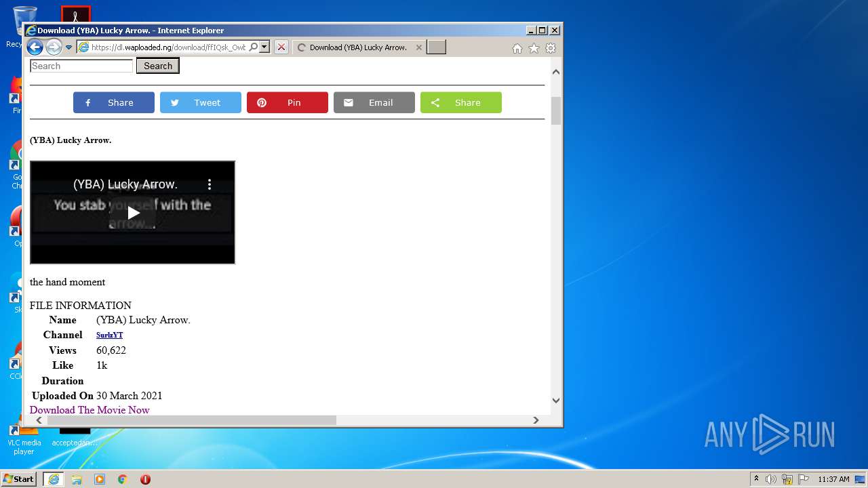Open the Adobe Acrobat desktop shortcut
The width and height of the screenshot is (868, 488).
[x=75, y=14]
